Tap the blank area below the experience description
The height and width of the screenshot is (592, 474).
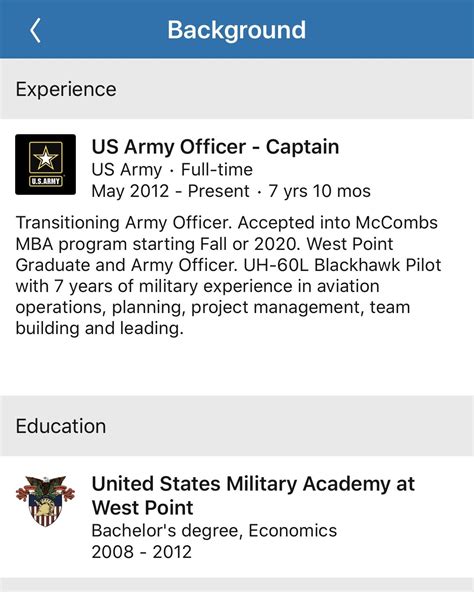click(237, 366)
